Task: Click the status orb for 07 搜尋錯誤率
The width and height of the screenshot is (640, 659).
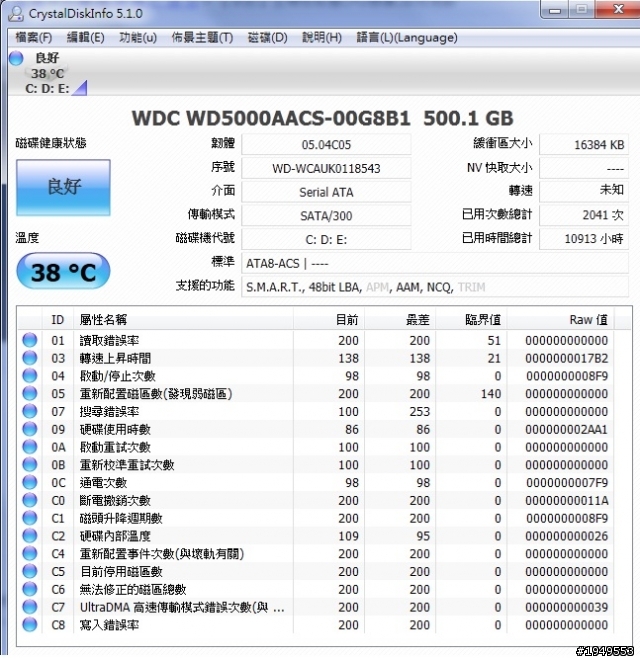Action: pos(30,411)
